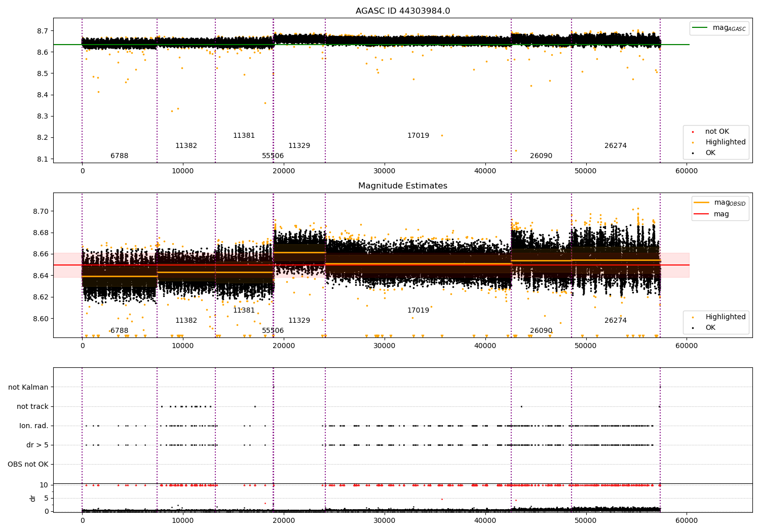The image size is (760, 532).
Task: Click the 8.66 y-axis tick label
Action: [x=41, y=254]
